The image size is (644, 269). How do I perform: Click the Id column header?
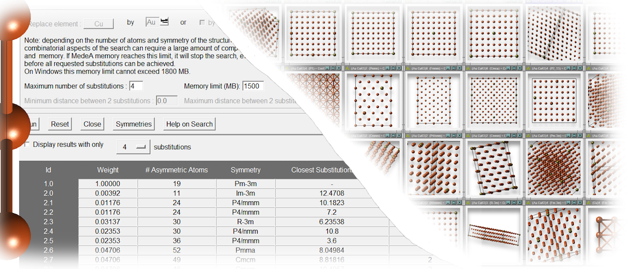pyautogui.click(x=48, y=170)
